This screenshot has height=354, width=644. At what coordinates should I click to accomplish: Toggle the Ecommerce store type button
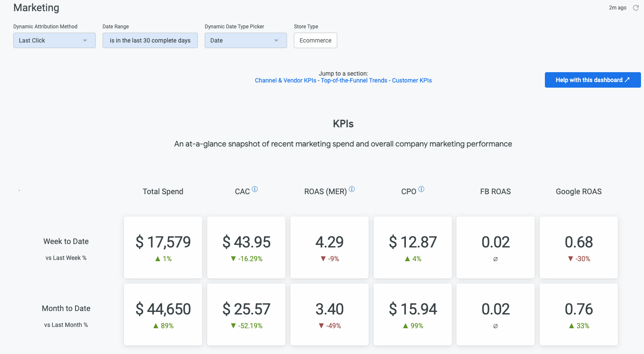coord(315,40)
